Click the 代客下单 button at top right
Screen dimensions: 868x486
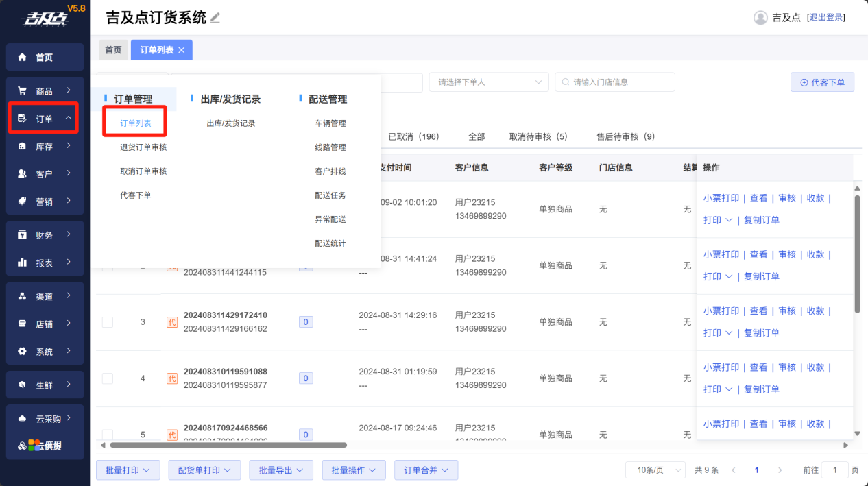coord(822,82)
